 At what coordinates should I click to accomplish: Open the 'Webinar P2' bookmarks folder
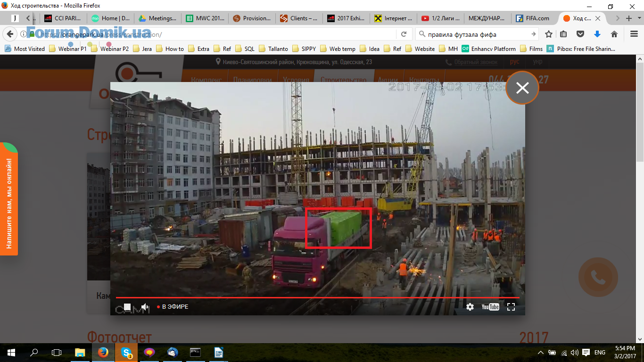pos(109,49)
